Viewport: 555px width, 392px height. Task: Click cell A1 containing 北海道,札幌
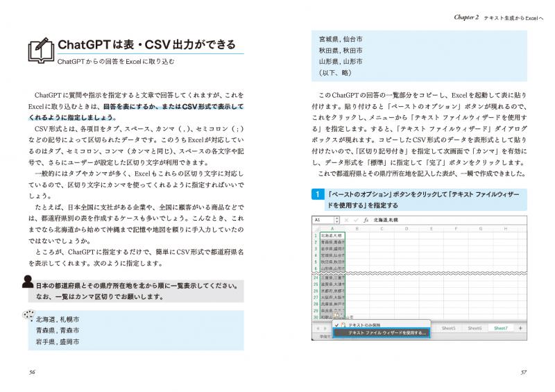[332, 235]
